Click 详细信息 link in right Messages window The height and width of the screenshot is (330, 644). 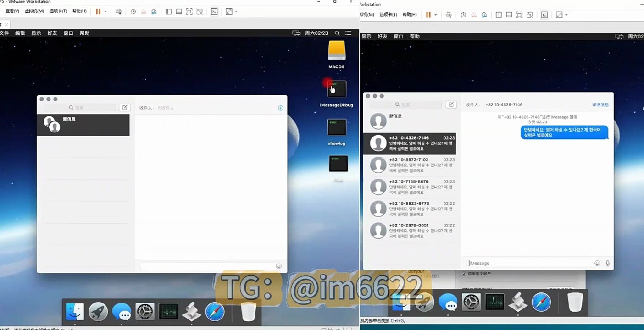[600, 104]
